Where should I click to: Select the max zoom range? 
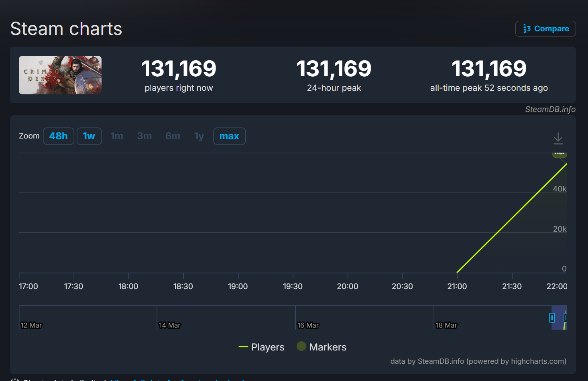click(229, 136)
